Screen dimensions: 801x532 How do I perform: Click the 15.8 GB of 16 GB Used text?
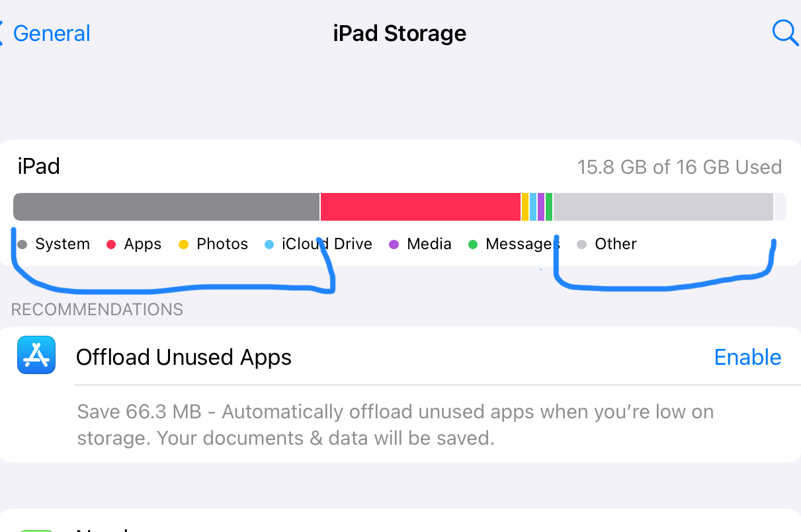point(679,167)
